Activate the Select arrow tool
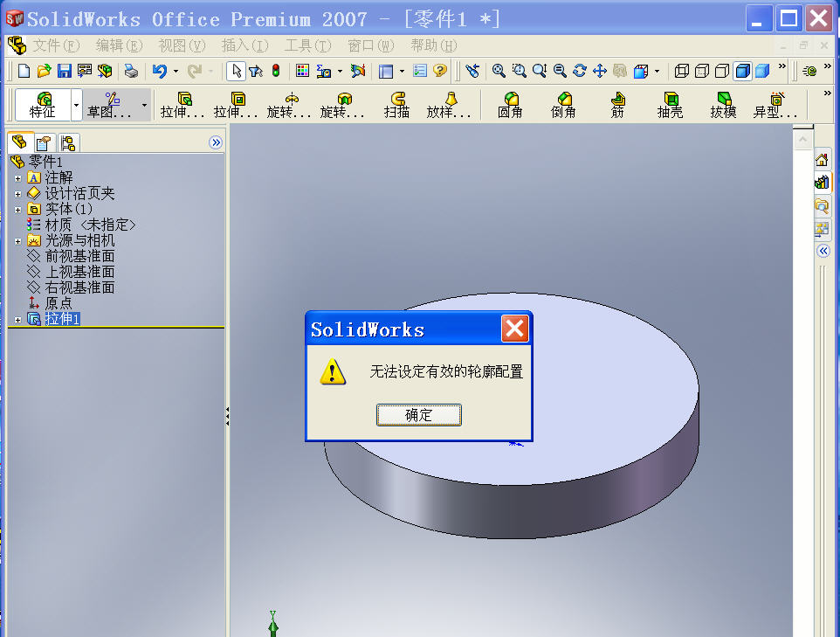The width and height of the screenshot is (840, 637). (237, 71)
